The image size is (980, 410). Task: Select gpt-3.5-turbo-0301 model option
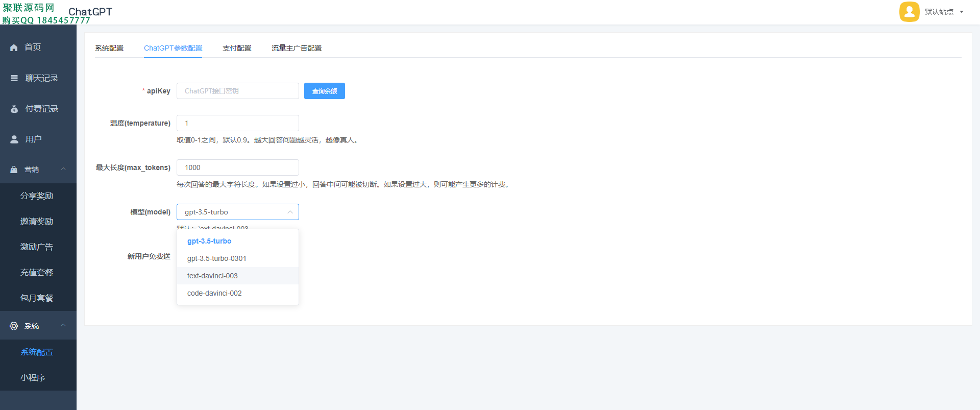point(238,258)
